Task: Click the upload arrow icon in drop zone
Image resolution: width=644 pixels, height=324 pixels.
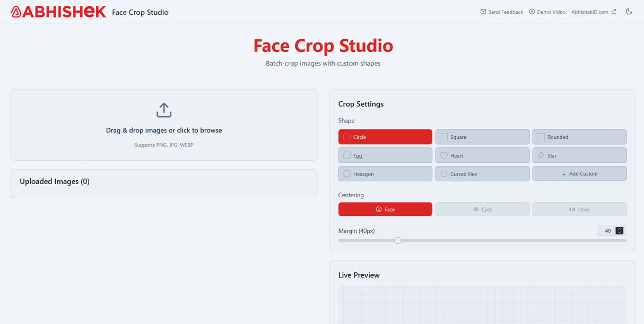Action: (163, 109)
